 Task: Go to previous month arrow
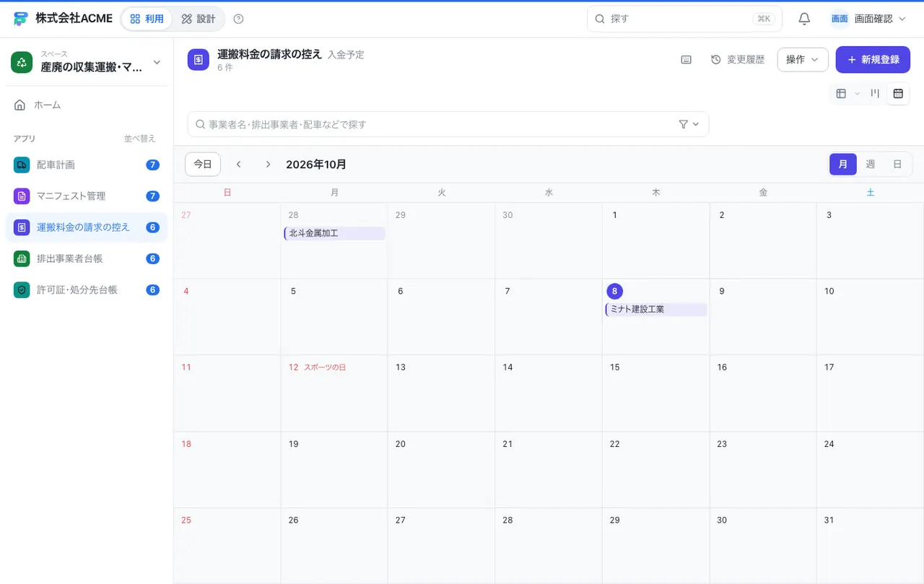pyautogui.click(x=239, y=164)
